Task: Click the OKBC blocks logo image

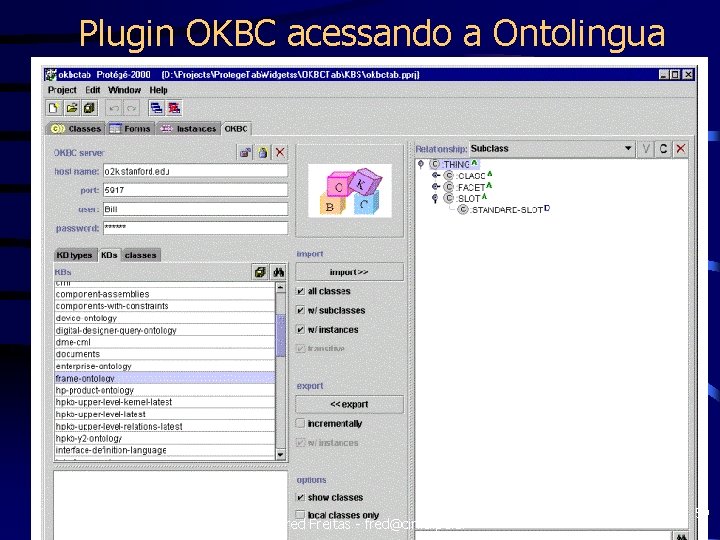Action: [x=350, y=191]
